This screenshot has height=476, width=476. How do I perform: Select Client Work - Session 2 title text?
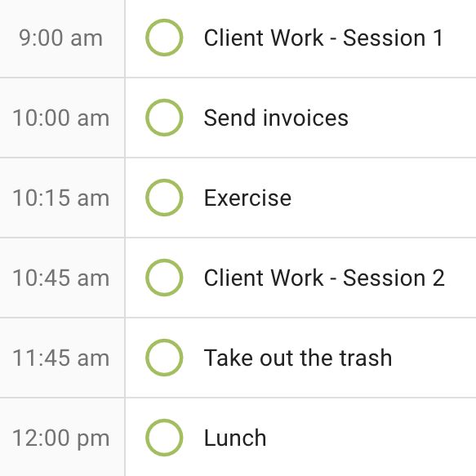[324, 278]
